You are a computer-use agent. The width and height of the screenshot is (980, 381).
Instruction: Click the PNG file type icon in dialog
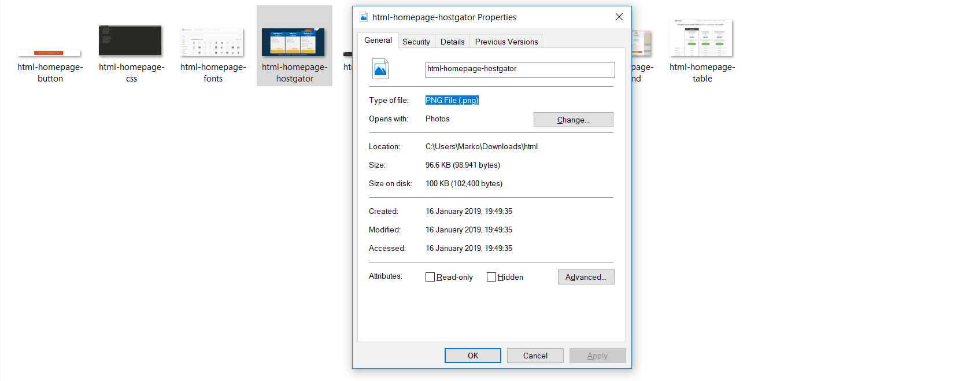[x=380, y=69]
